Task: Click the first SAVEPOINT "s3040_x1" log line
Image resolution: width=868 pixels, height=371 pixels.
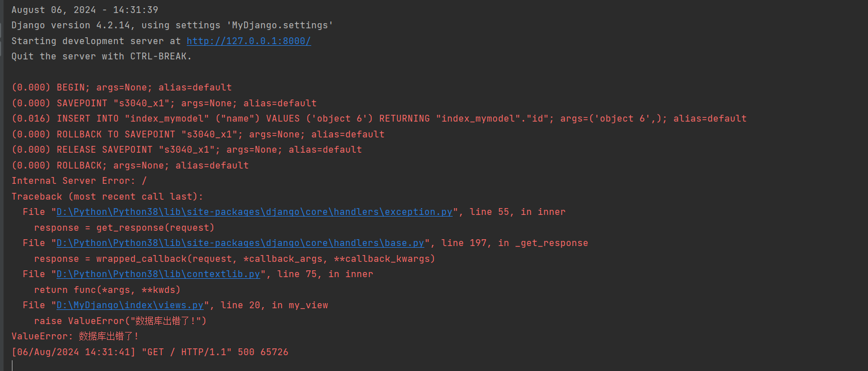Action: click(164, 103)
